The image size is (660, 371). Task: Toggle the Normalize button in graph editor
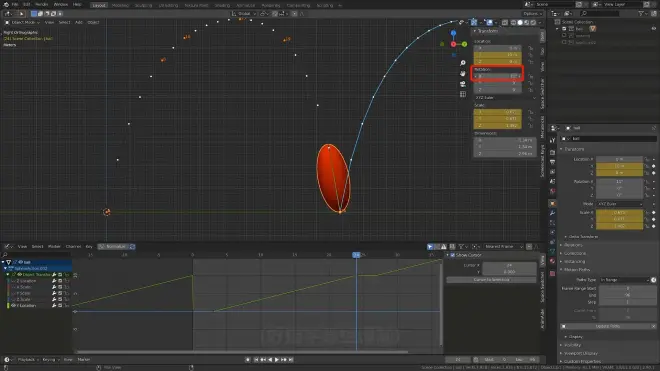tap(112, 247)
